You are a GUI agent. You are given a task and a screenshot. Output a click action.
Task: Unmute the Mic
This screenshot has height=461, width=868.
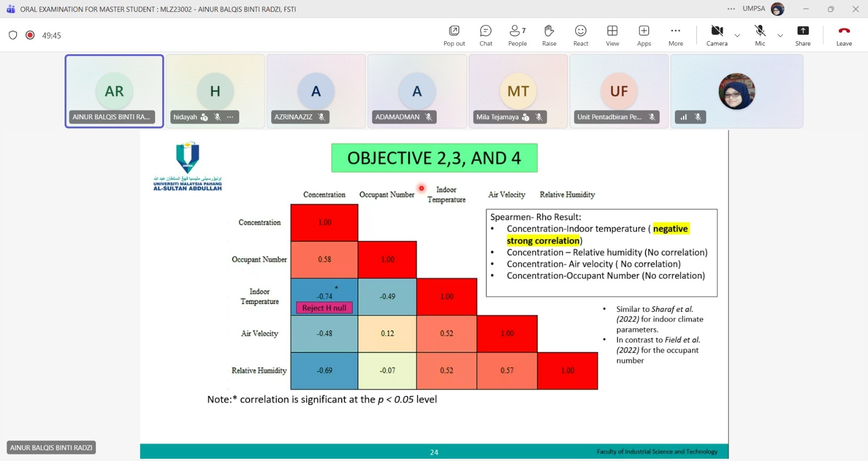click(760, 35)
